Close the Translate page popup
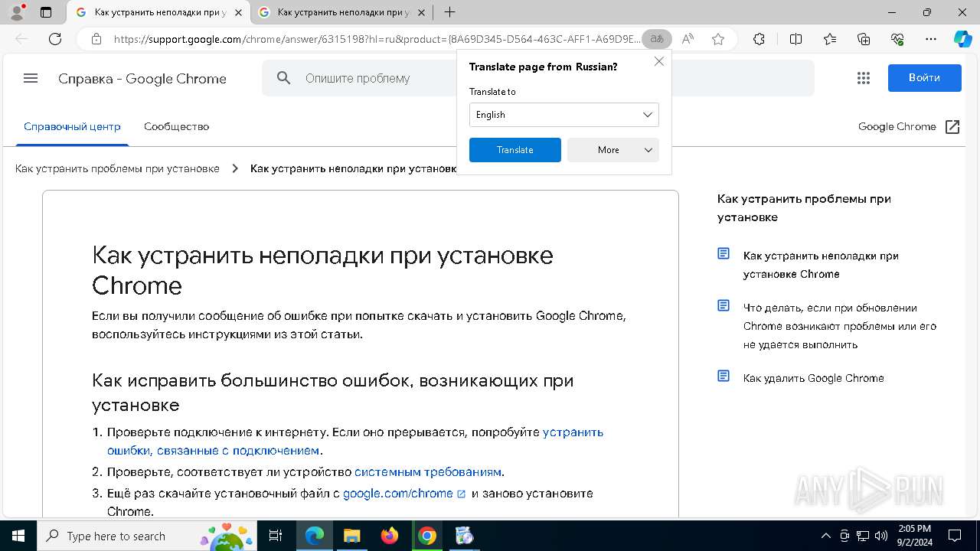Viewport: 980px width, 551px height. coord(658,61)
